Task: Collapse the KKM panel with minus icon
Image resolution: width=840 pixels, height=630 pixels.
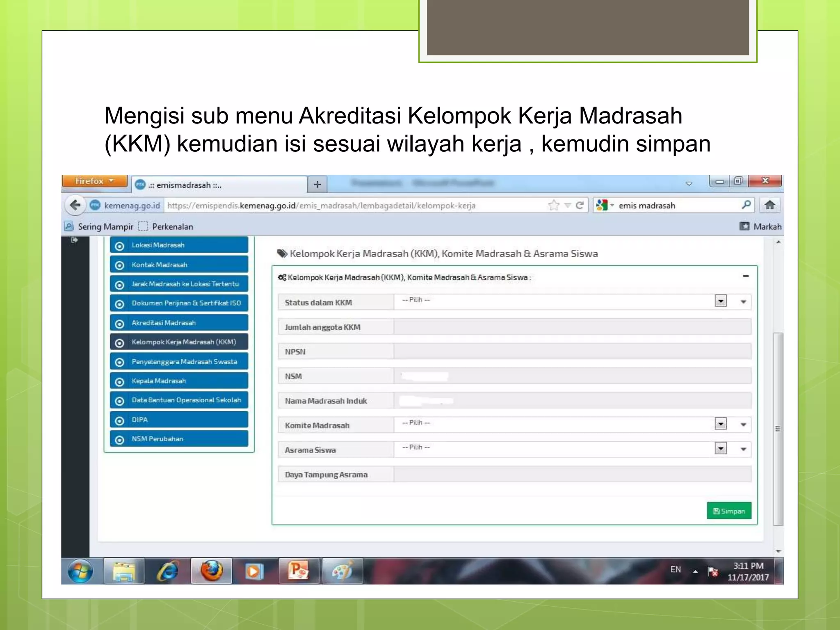Action: pos(746,276)
